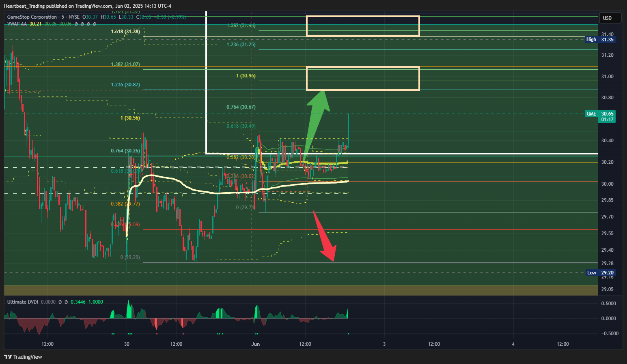This screenshot has width=627, height=364.
Task: Click the 0.764 (30.26) Fibonacci label
Action: (125, 151)
